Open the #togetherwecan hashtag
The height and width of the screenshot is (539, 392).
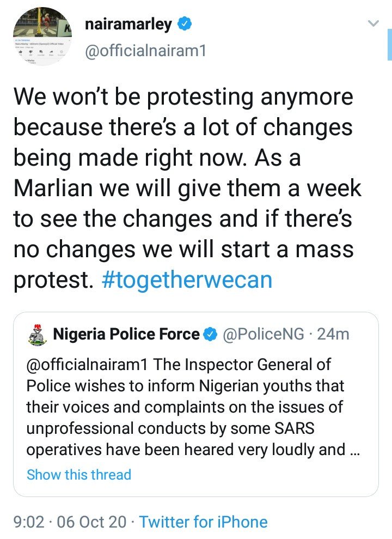click(187, 280)
